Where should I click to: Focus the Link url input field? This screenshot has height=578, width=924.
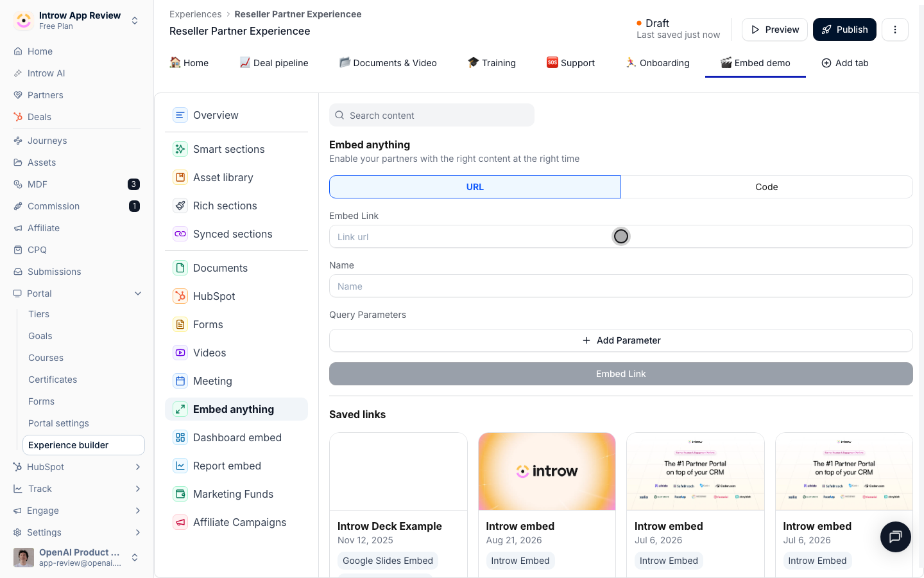pyautogui.click(x=621, y=236)
